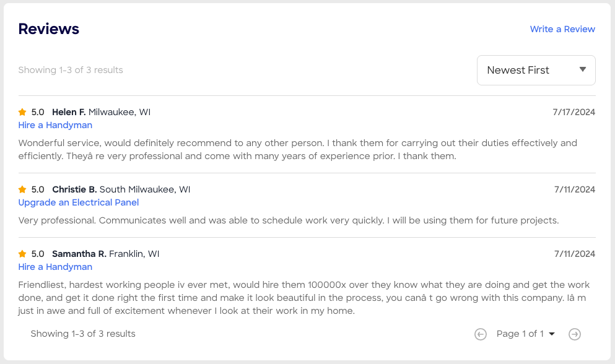
Task: Open Samantha R.'s Hire a Handyman link
Action: pos(55,267)
